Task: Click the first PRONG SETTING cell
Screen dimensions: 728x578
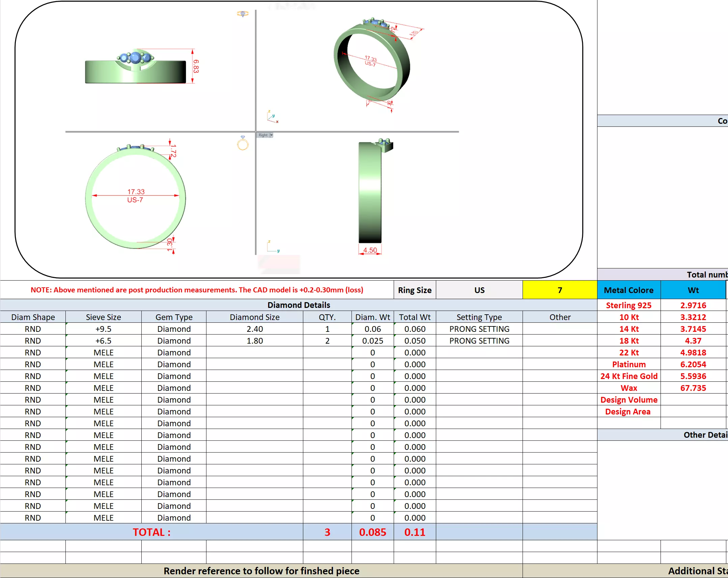Action: [479, 329]
